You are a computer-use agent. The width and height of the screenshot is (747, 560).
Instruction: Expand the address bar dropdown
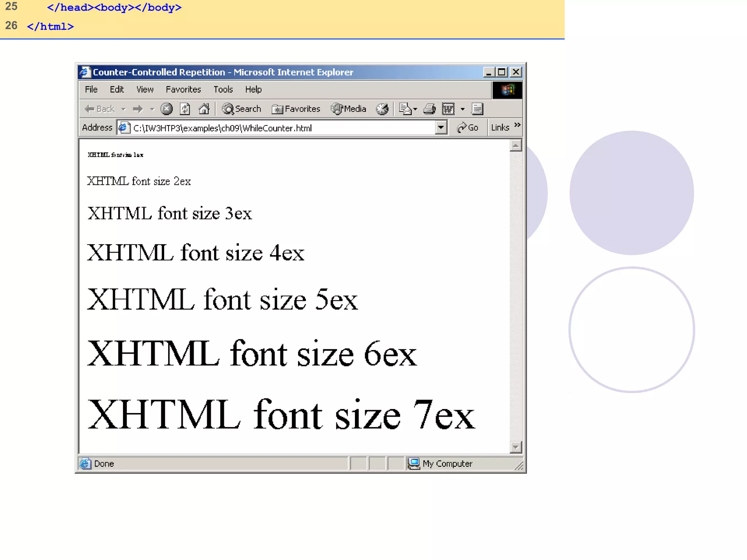(x=441, y=128)
